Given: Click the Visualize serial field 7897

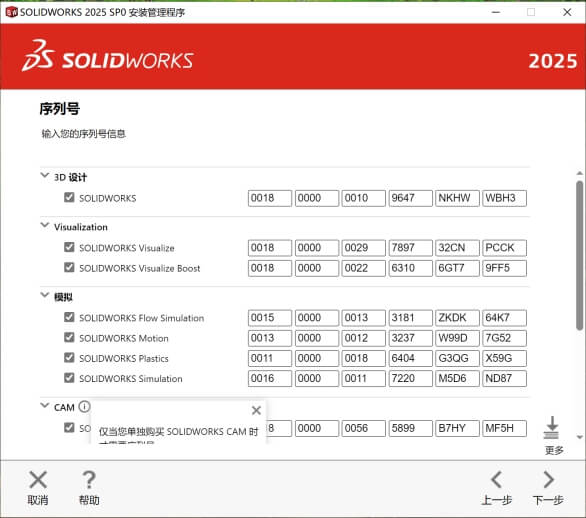Looking at the screenshot, I should pyautogui.click(x=410, y=248).
